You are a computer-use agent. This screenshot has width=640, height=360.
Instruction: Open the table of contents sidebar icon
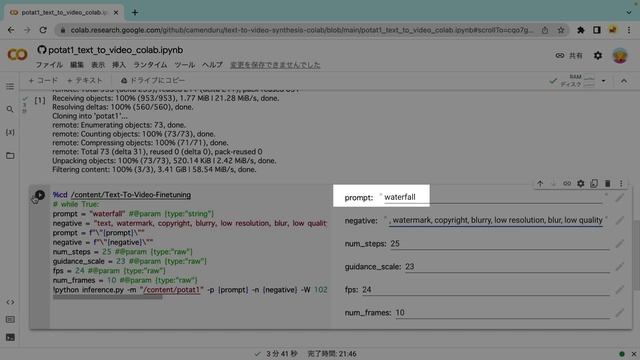10,86
